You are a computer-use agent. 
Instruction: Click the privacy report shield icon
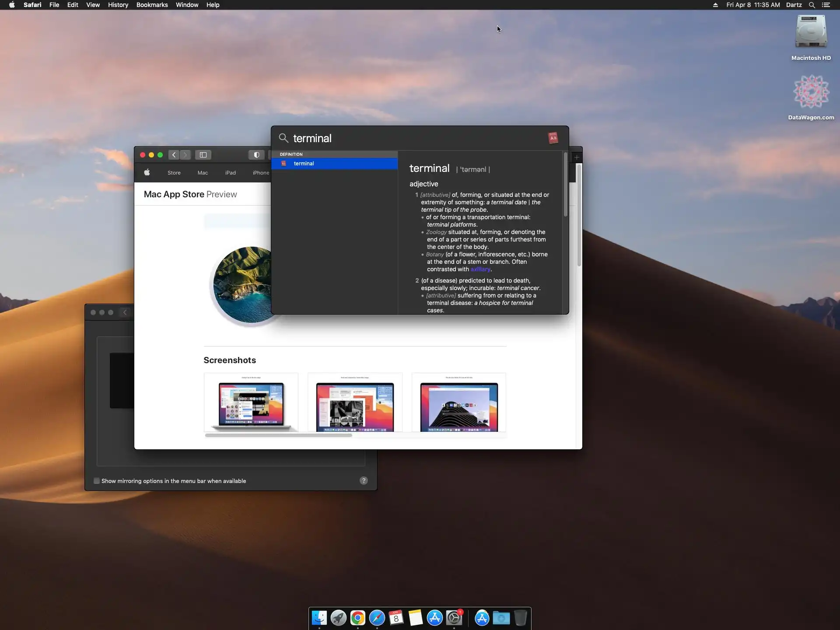256,155
